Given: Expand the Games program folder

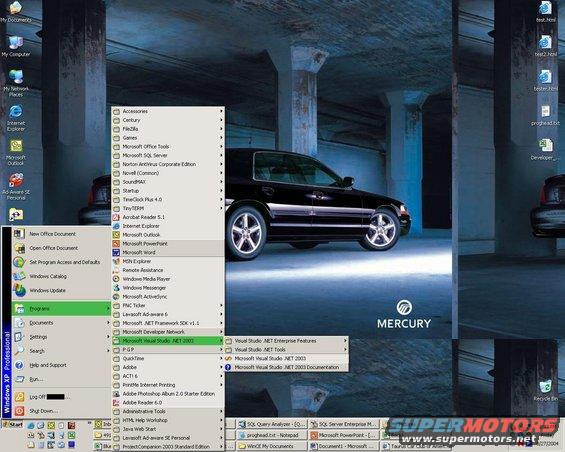Looking at the screenshot, I should [168, 138].
